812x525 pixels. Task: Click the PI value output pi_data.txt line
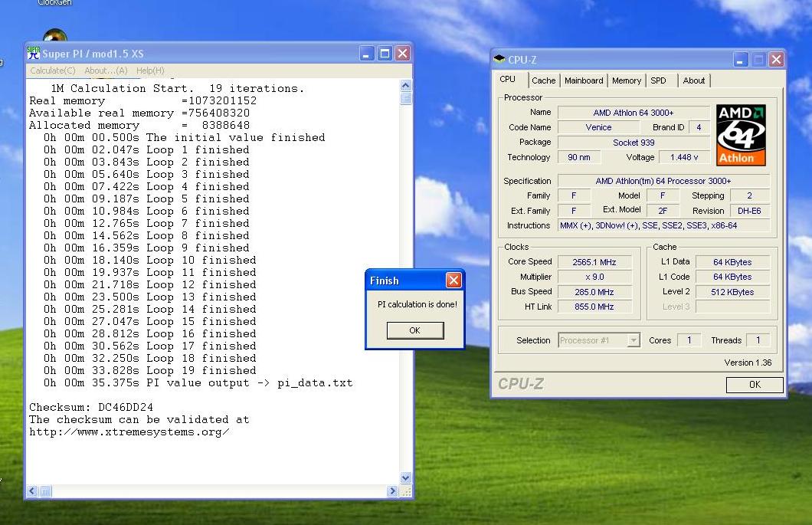(198, 383)
